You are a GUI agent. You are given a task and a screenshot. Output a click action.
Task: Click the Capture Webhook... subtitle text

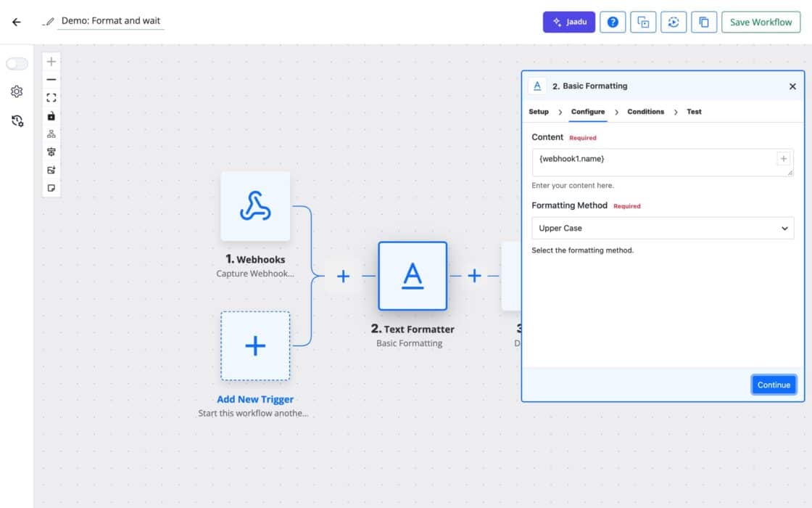tap(255, 273)
